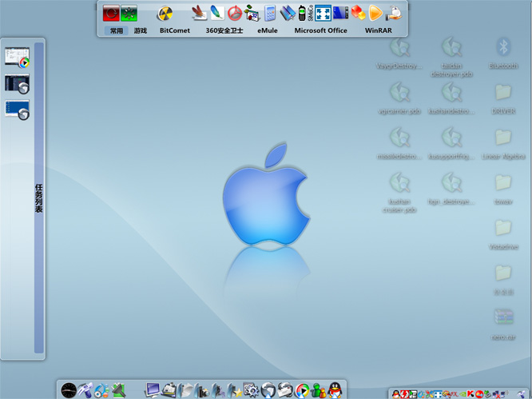The width and height of the screenshot is (532, 399).
Task: Launch the orange play-arrow media player
Action: [375, 14]
